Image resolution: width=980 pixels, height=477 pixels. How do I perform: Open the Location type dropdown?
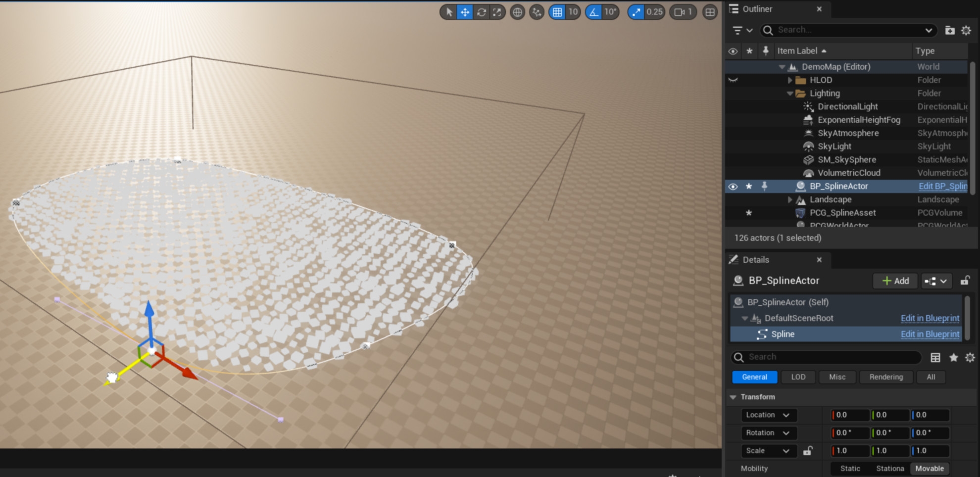(x=768, y=415)
